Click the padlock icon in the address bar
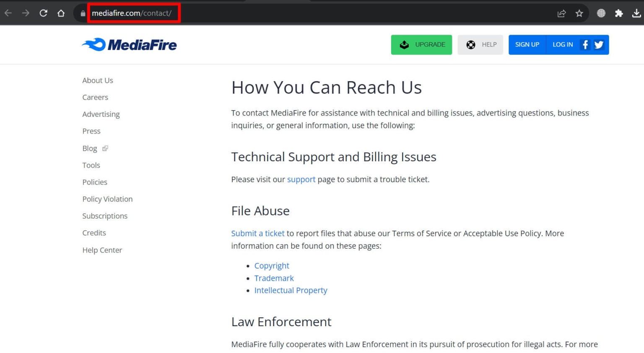This screenshot has width=644, height=353. [x=82, y=13]
